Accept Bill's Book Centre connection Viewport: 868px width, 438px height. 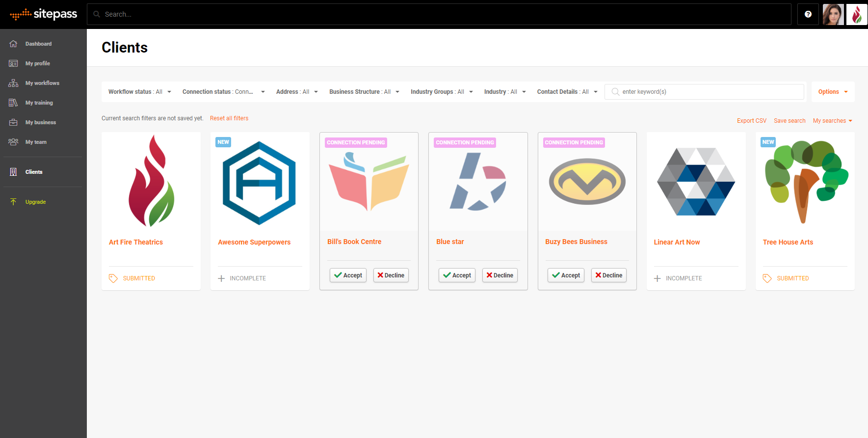pos(348,275)
